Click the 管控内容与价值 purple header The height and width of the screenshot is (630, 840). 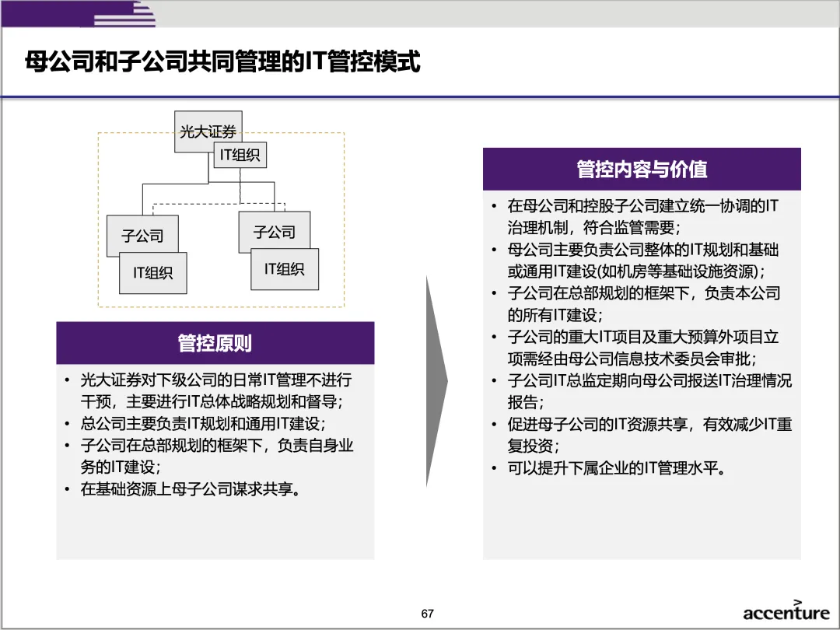coord(642,170)
